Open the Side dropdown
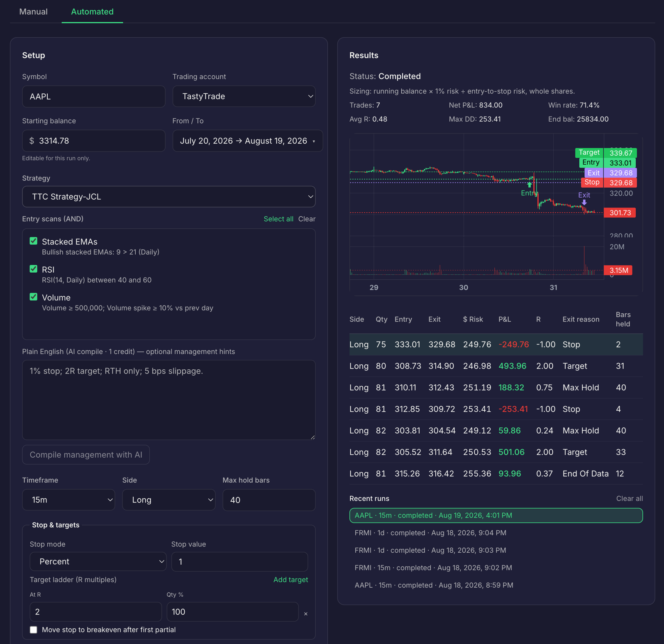Image resolution: width=664 pixels, height=644 pixels. pyautogui.click(x=168, y=500)
